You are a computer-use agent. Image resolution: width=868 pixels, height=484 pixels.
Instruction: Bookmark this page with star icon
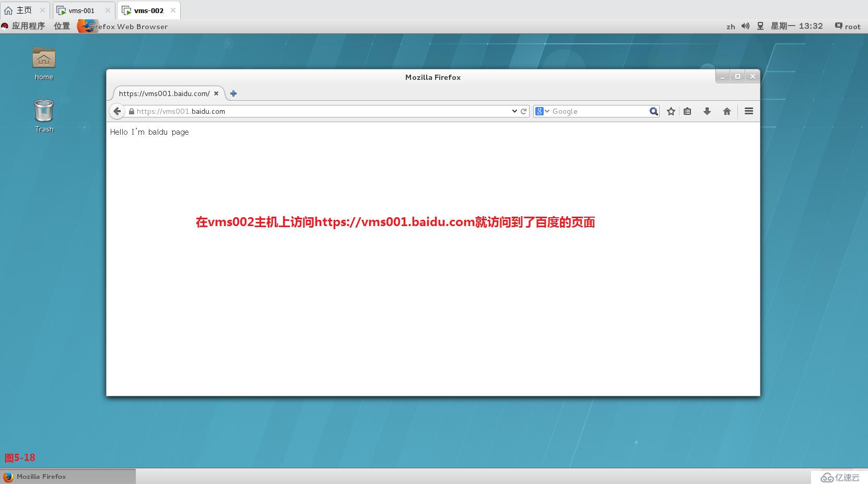[671, 111]
